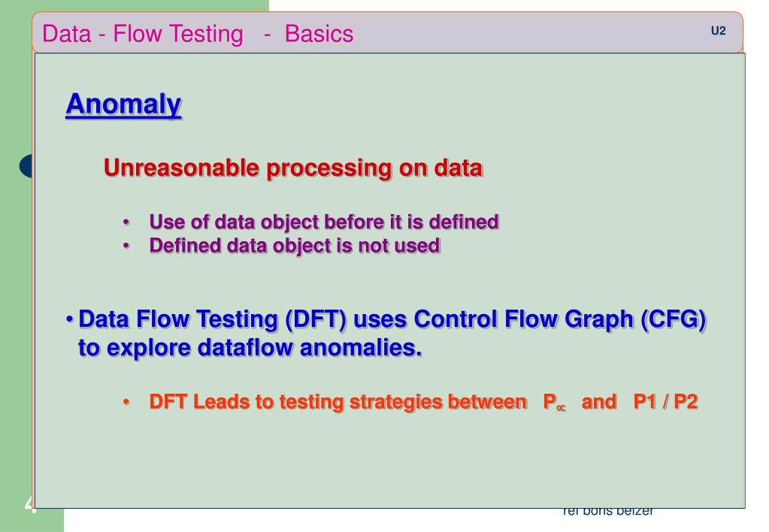The width and height of the screenshot is (769, 532).
Task: Click the P∞ symbol in orange text
Action: [554, 403]
